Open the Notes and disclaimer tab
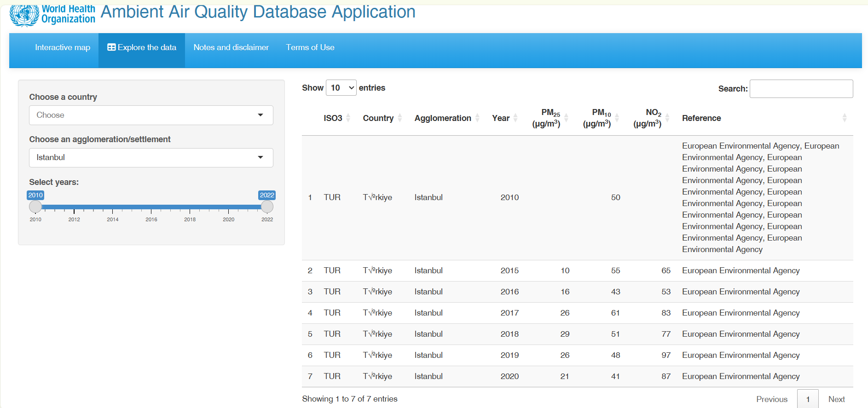Image resolution: width=868 pixels, height=408 pixels. (231, 47)
